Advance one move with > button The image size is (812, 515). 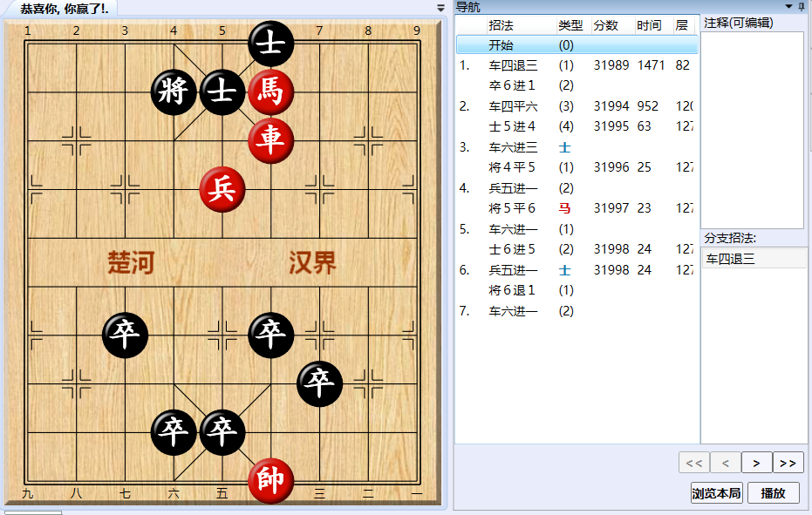[756, 462]
